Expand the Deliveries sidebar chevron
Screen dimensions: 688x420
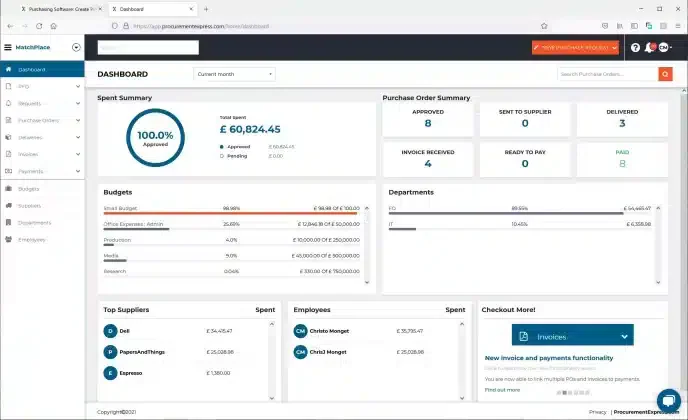[78, 137]
